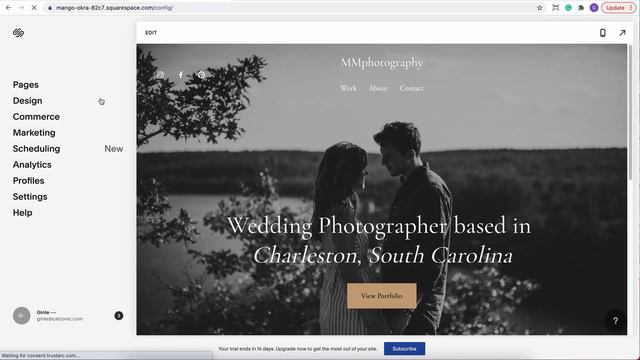
Task: Open the Help menu item
Action: click(22, 213)
